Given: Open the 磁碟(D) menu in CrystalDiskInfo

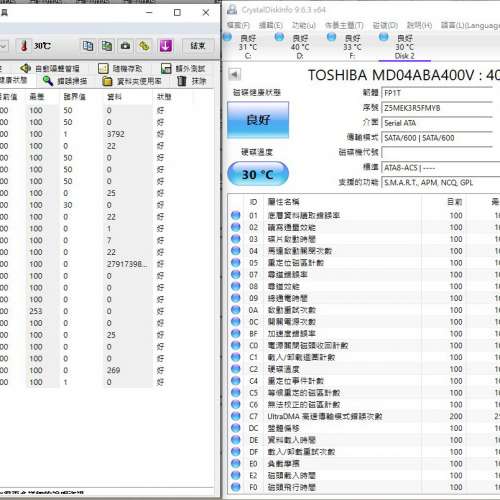Looking at the screenshot, I should coord(385,25).
